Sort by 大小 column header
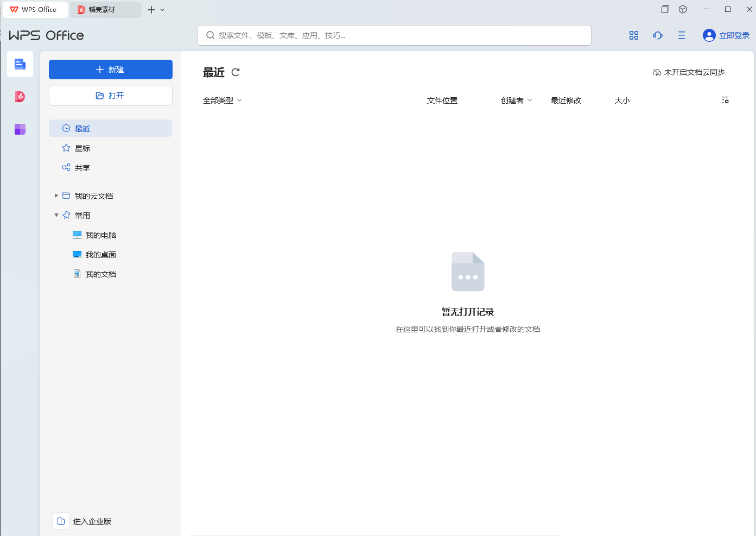The width and height of the screenshot is (756, 536). [x=622, y=100]
